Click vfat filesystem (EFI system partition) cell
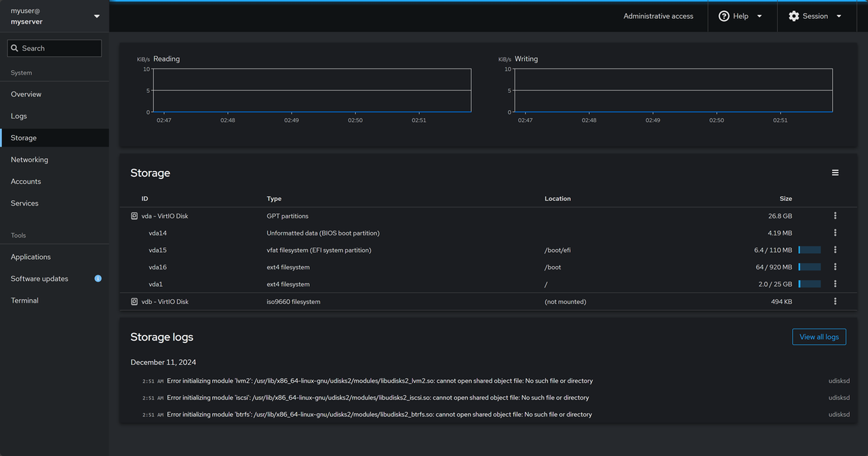This screenshot has height=456, width=868. point(319,250)
